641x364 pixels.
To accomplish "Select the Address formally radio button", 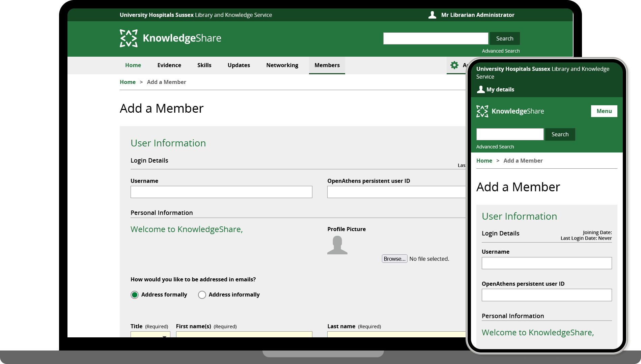I will coord(135,295).
